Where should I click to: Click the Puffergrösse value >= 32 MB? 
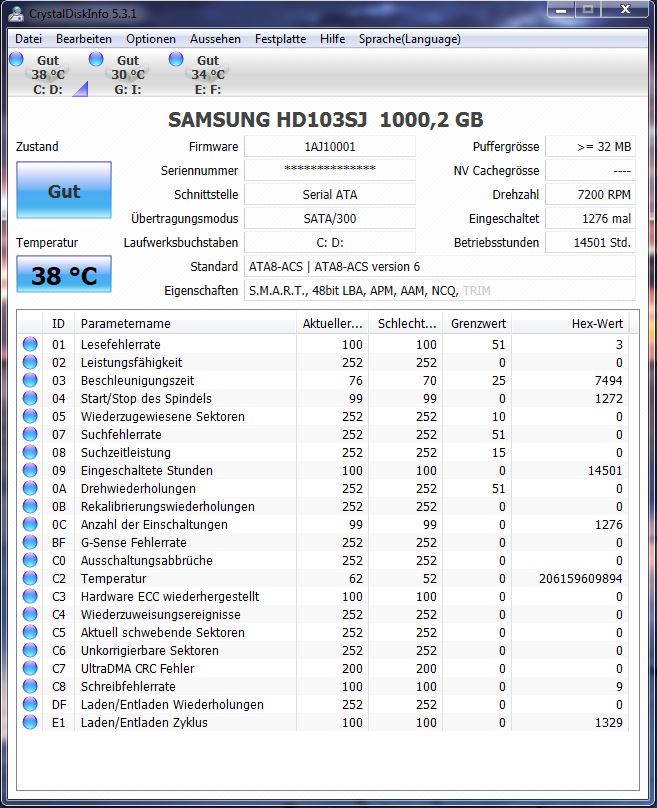pyautogui.click(x=591, y=147)
